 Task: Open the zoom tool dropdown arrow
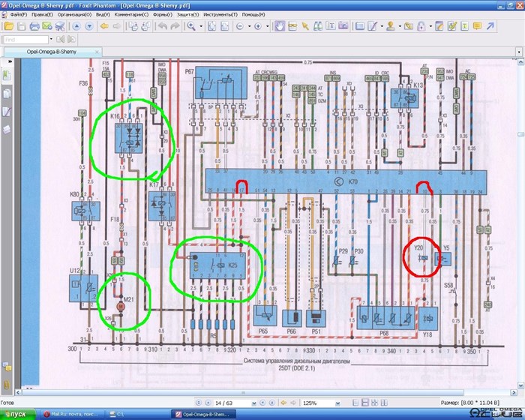coord(199,25)
